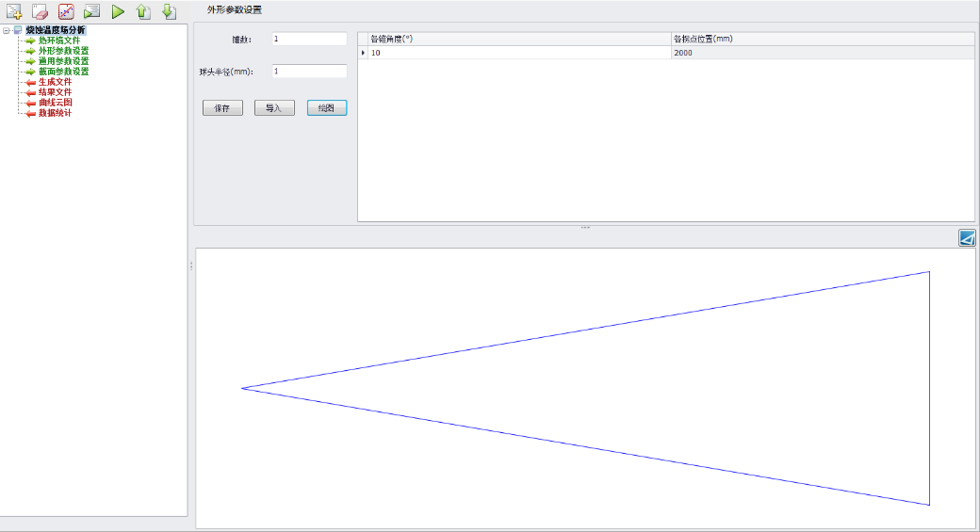Open the 通用参数设置 tree node
Screen dimensions: 980x532
point(63,61)
